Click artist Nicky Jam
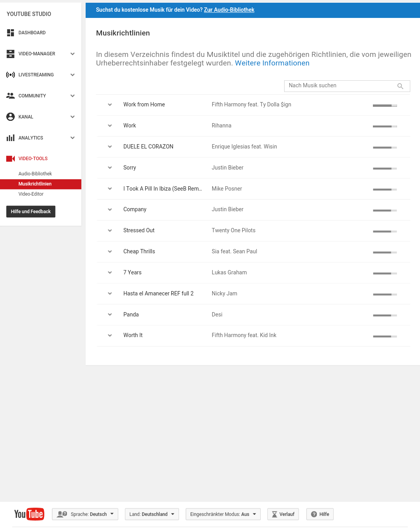The image size is (420, 530). click(225, 293)
